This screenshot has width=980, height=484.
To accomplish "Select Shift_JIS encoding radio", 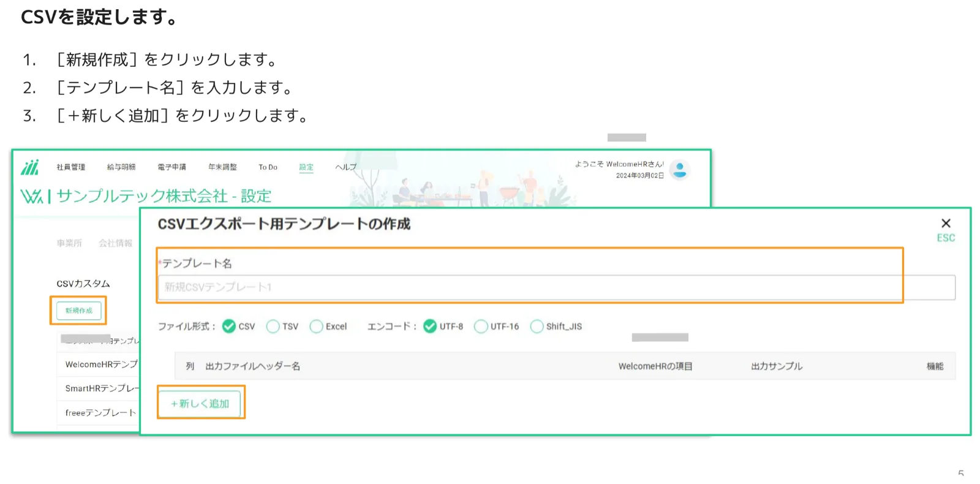I will 537,326.
